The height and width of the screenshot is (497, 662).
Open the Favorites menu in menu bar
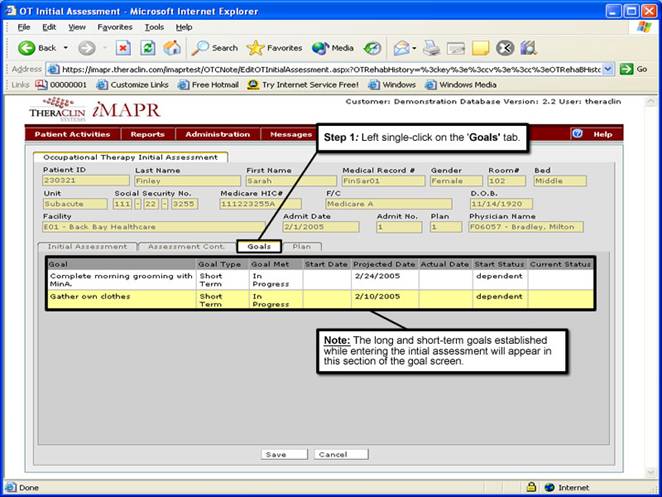114,27
